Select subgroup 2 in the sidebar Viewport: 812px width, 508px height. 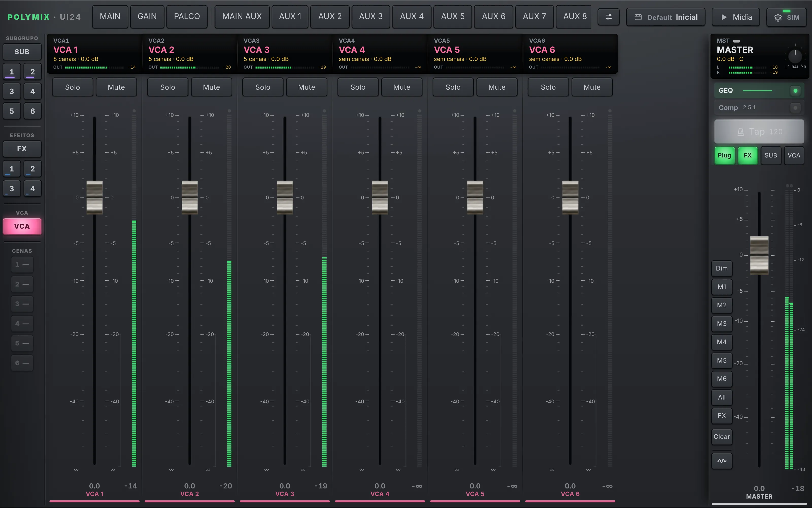coord(32,72)
